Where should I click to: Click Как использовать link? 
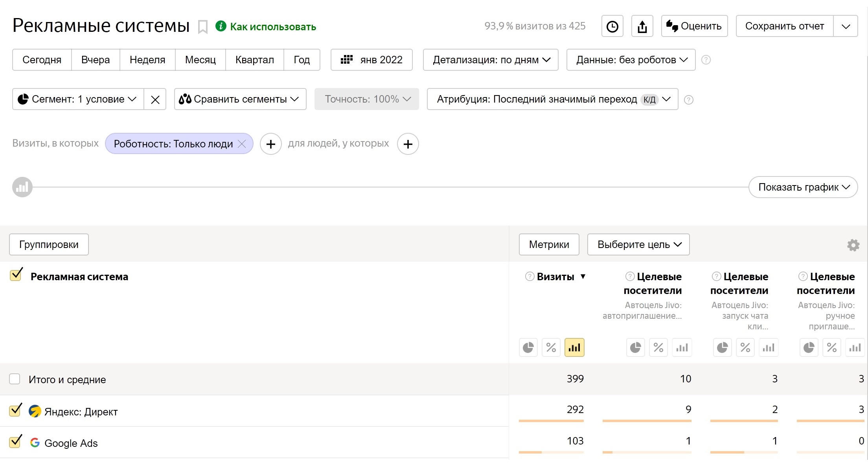273,27
